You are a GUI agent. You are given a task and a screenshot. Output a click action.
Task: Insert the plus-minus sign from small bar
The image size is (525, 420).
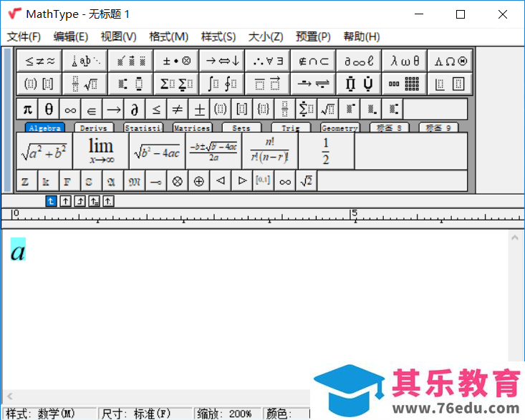[x=199, y=109]
